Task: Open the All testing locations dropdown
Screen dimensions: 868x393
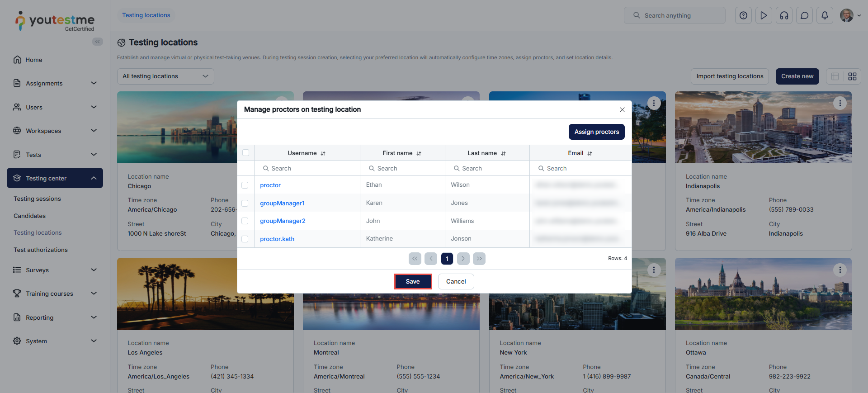Action: [165, 76]
